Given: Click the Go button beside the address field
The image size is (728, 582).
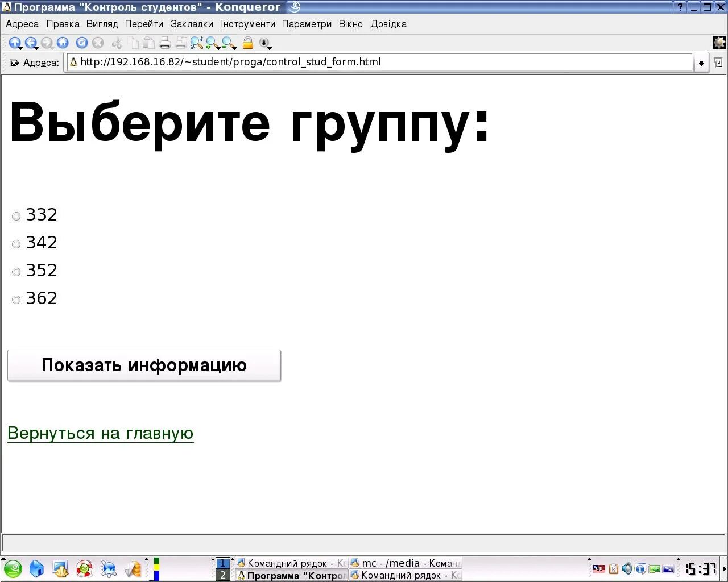Looking at the screenshot, I should tap(718, 63).
